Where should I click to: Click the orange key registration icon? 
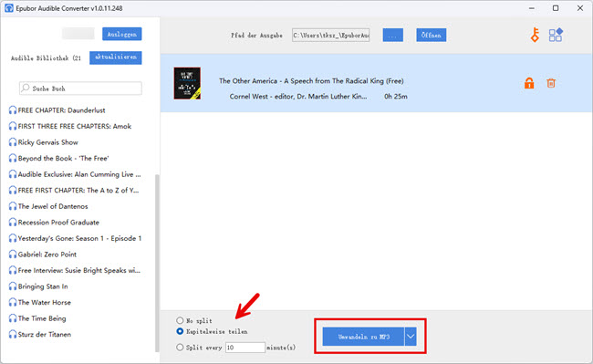[x=535, y=36]
